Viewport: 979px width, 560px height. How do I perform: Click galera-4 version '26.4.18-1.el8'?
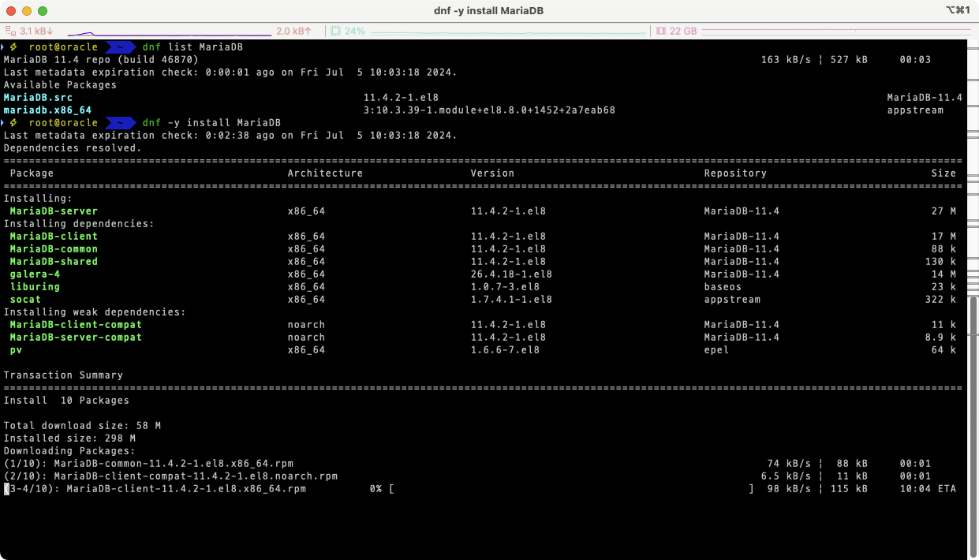tap(511, 274)
